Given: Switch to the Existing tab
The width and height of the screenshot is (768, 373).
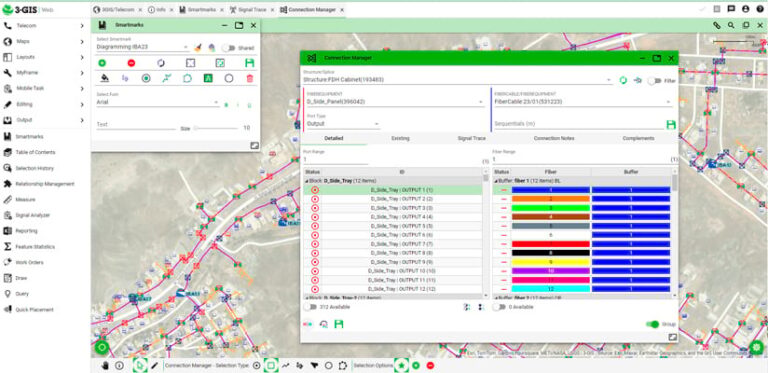Looking at the screenshot, I should click(400, 139).
